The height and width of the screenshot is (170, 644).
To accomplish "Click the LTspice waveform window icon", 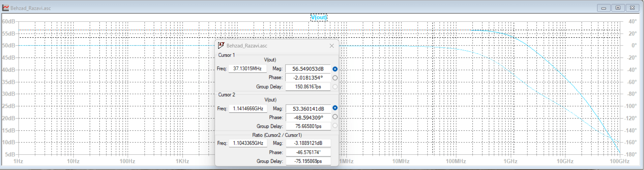I will [5, 8].
